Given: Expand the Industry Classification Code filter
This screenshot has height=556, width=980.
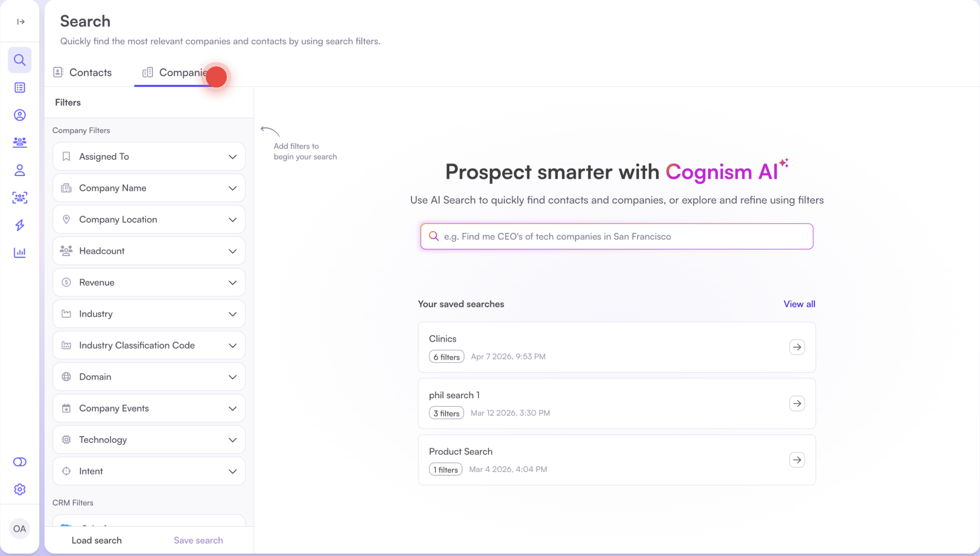Looking at the screenshot, I should (149, 345).
